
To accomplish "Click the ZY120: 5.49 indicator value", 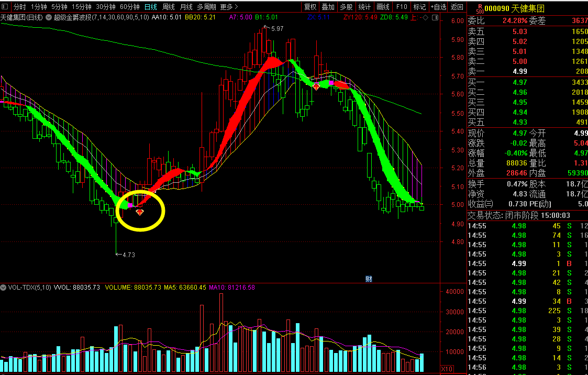I will pyautogui.click(x=360, y=17).
